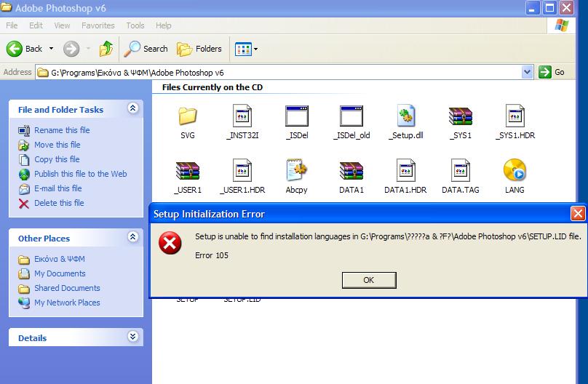Open the Search pane
This screenshot has height=384, width=588.
(146, 49)
